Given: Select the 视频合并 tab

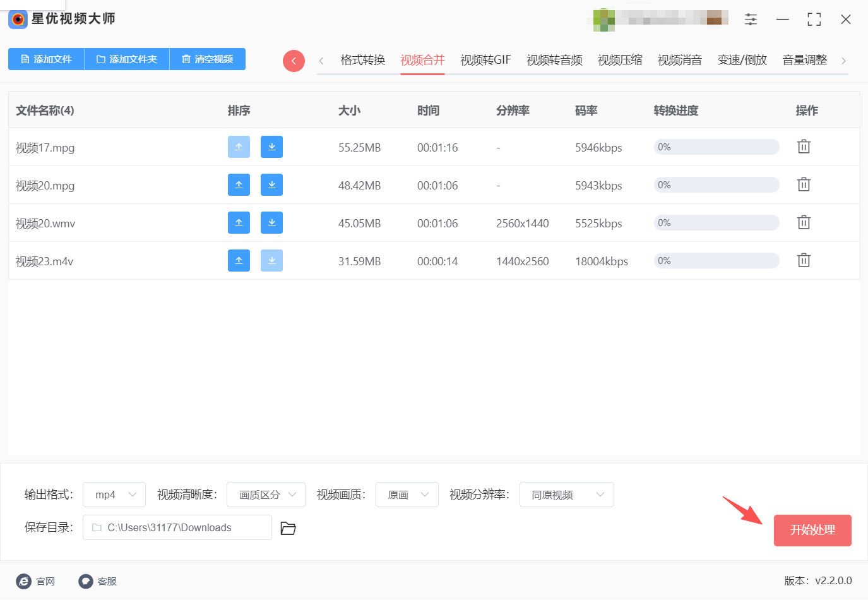Looking at the screenshot, I should [422, 60].
